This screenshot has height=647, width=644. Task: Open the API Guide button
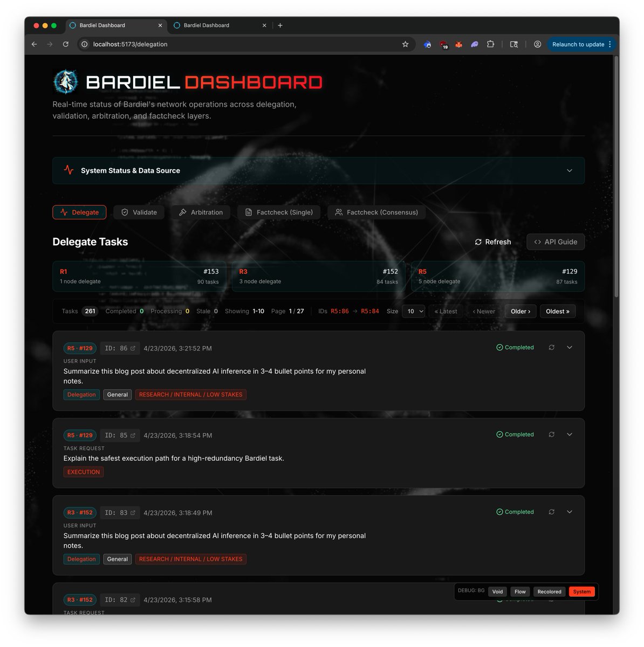556,242
